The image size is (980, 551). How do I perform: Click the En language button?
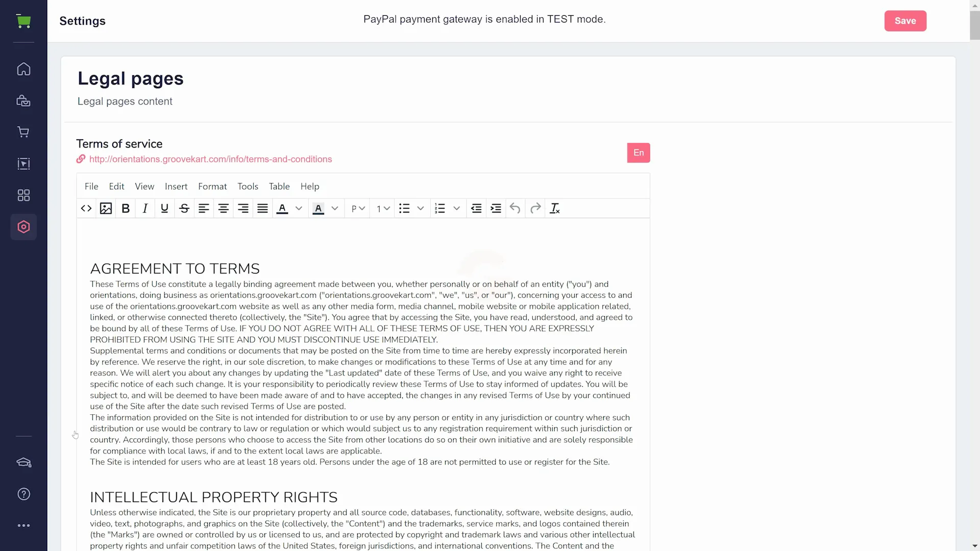tap(639, 153)
